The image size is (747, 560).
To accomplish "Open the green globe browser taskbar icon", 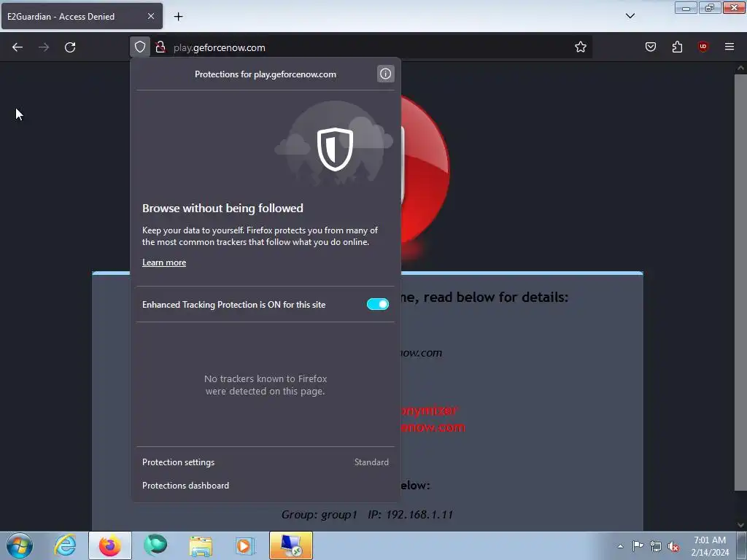I will coord(155,545).
